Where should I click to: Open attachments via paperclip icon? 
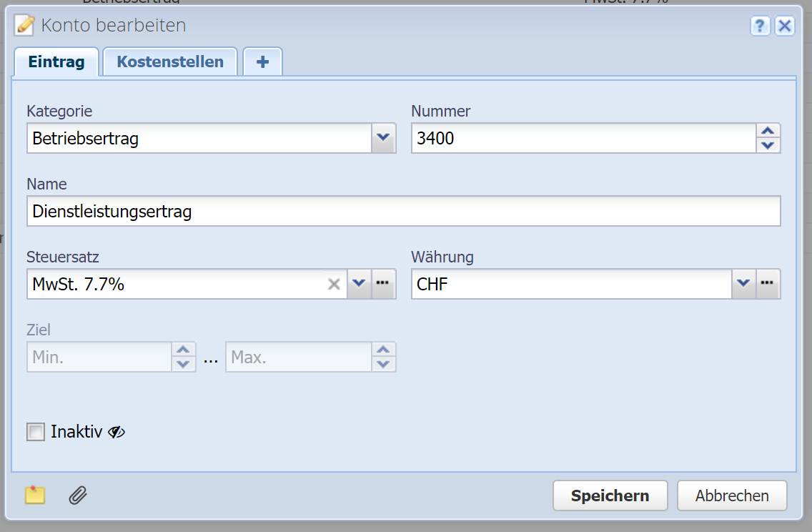[x=78, y=495]
